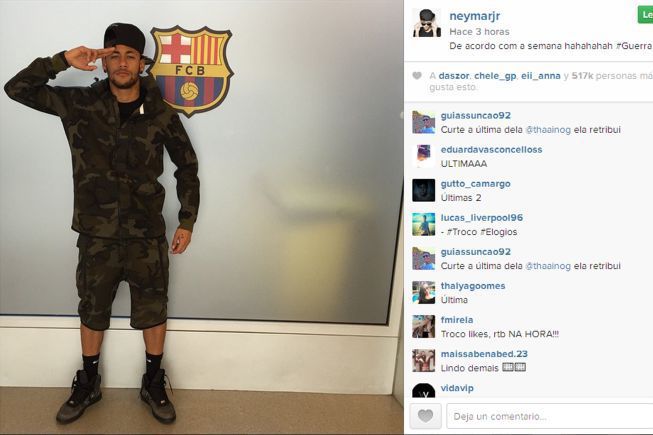This screenshot has height=435, width=653.
Task: Click the small heart icon next to likes list
Action: [417, 76]
